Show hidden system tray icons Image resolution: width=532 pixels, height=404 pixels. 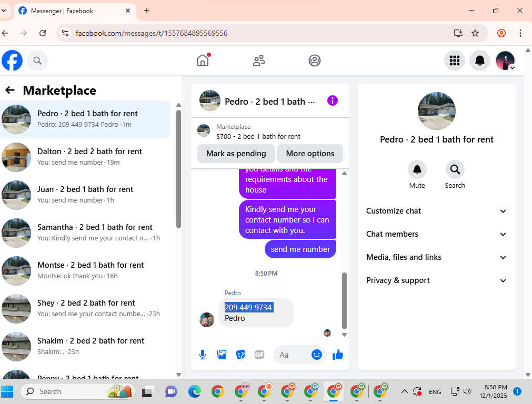click(405, 391)
